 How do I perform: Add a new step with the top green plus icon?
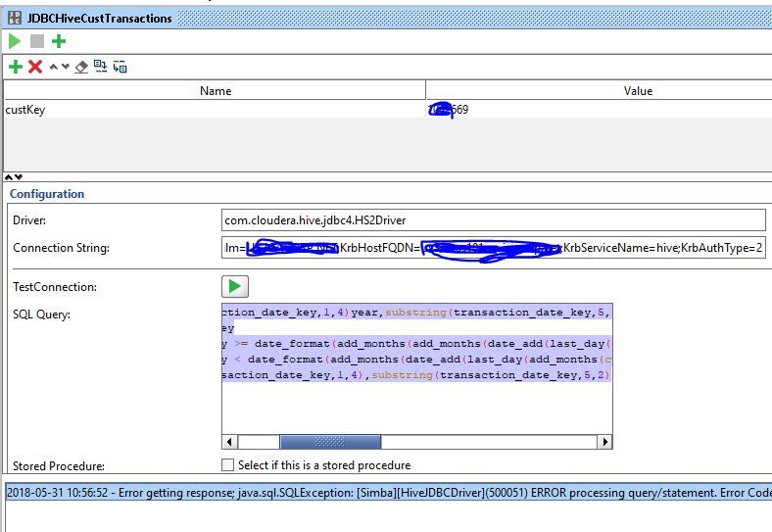pyautogui.click(x=59, y=41)
